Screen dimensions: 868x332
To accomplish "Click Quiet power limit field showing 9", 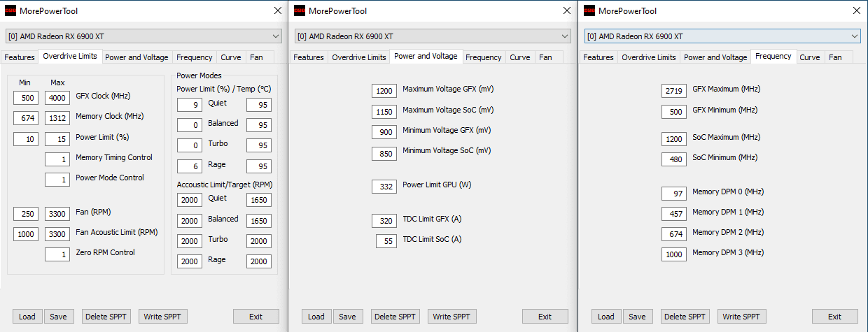I will coord(189,105).
